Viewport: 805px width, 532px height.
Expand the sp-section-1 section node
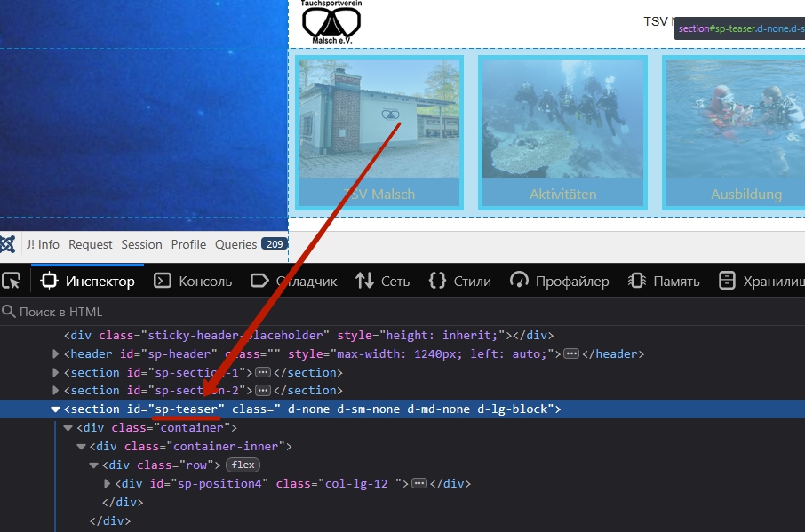(x=57, y=372)
